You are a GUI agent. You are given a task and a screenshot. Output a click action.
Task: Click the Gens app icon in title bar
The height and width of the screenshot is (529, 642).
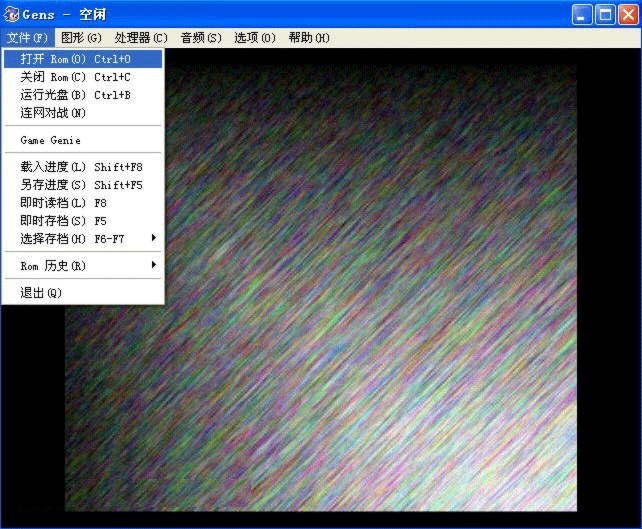(x=11, y=15)
